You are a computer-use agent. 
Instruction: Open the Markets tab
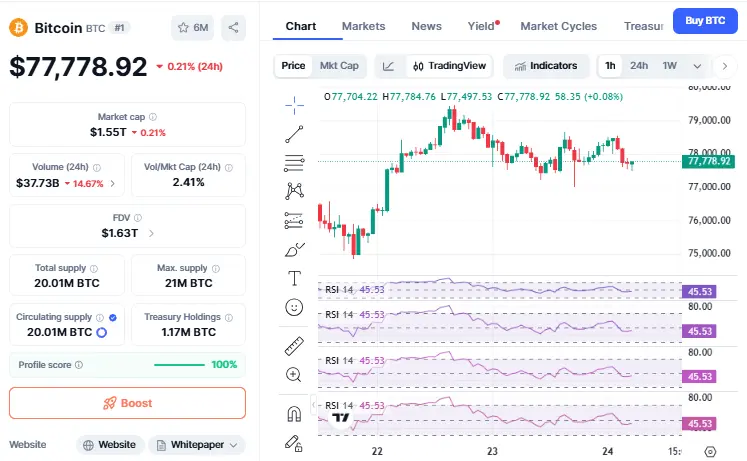[363, 26]
